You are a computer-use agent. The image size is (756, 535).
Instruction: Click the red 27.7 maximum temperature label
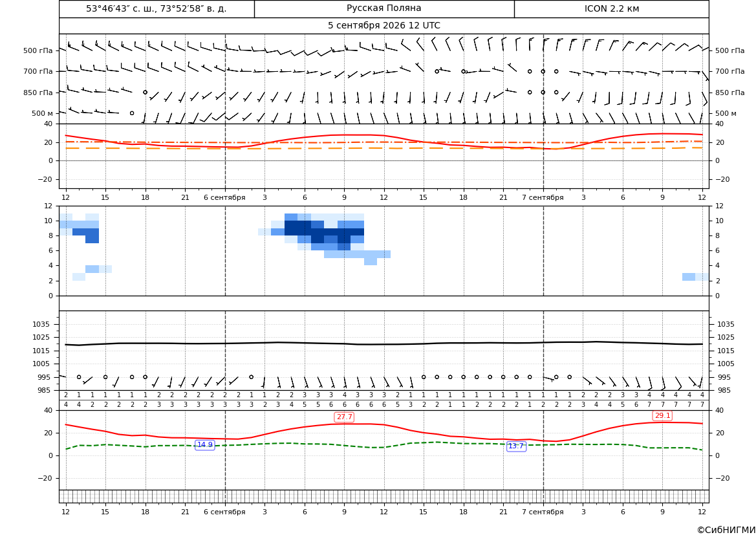click(344, 417)
